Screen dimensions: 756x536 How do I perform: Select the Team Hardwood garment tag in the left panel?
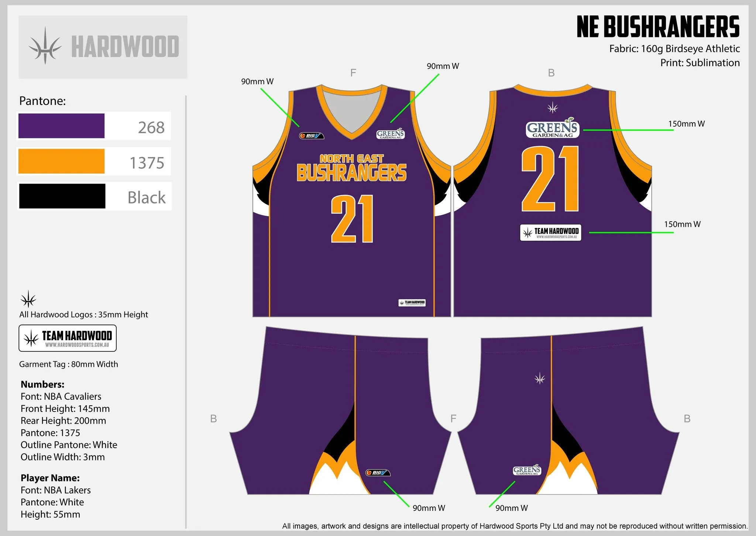click(68, 338)
